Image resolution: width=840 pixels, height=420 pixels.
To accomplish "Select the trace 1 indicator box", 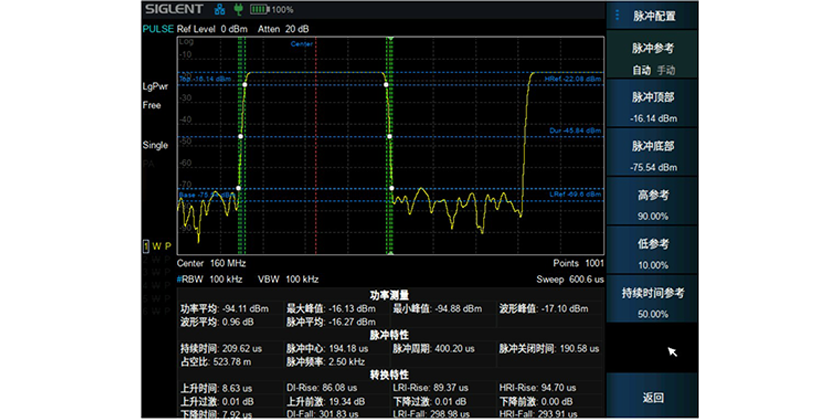I will [145, 246].
